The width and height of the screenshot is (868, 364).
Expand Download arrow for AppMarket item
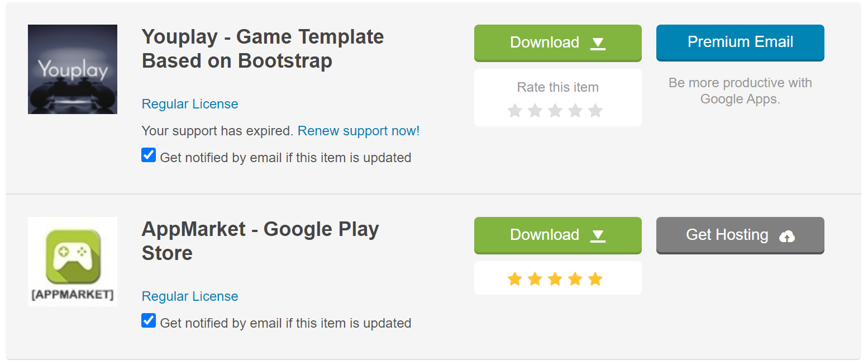coord(598,235)
